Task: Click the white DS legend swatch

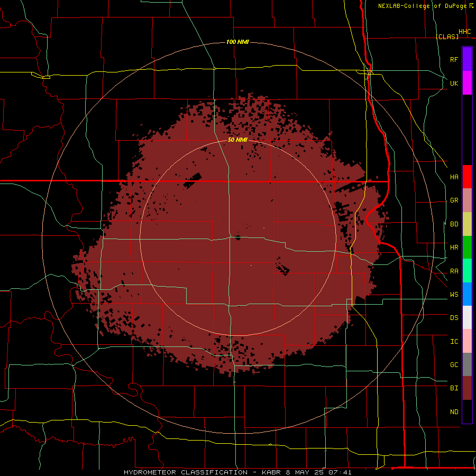Action: (467, 317)
